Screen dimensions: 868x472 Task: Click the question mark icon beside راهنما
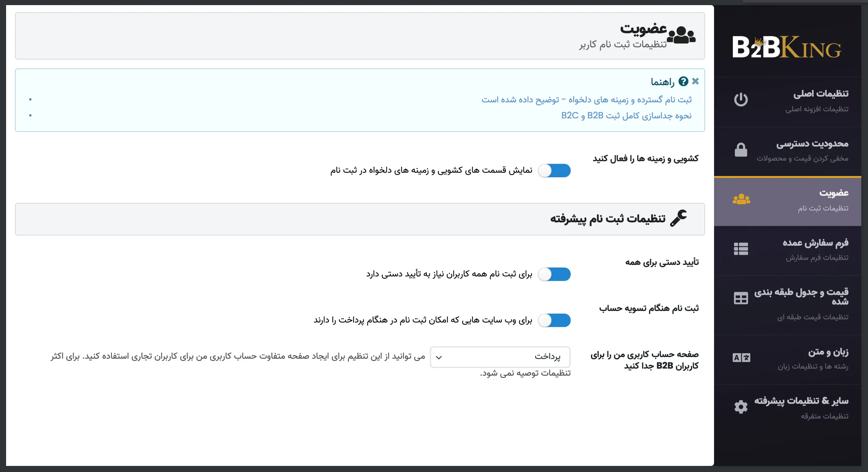pyautogui.click(x=683, y=81)
